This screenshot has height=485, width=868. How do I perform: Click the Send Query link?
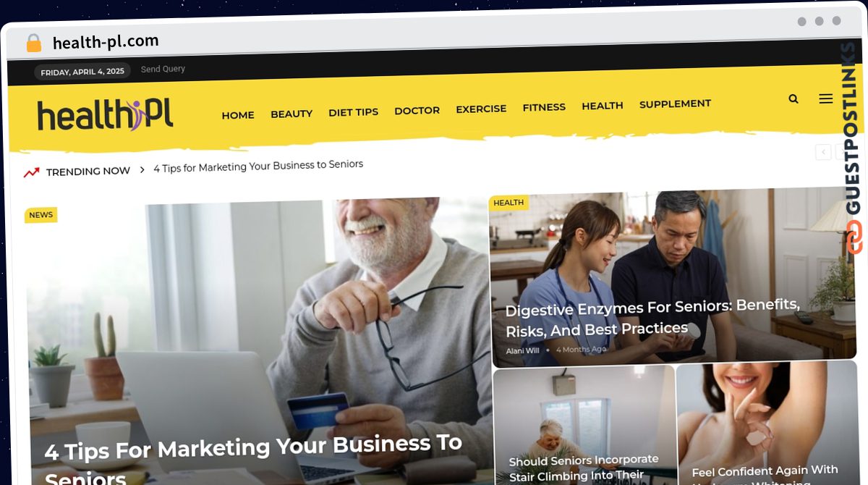(x=163, y=69)
